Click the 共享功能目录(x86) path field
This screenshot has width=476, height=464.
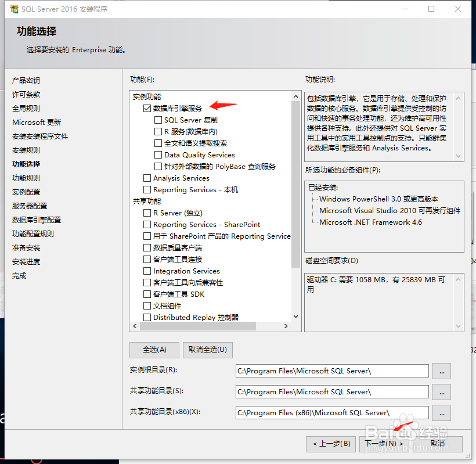332,413
